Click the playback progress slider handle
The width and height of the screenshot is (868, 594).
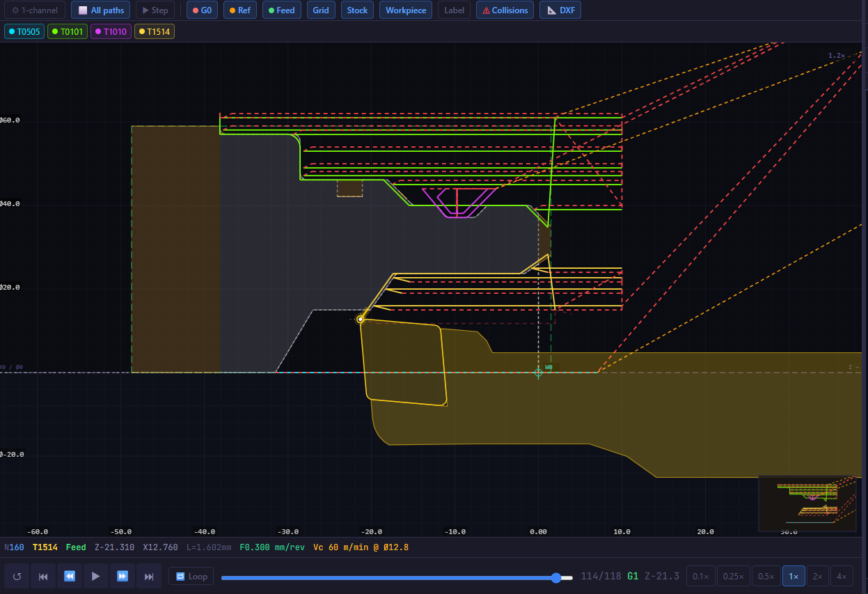tap(555, 577)
